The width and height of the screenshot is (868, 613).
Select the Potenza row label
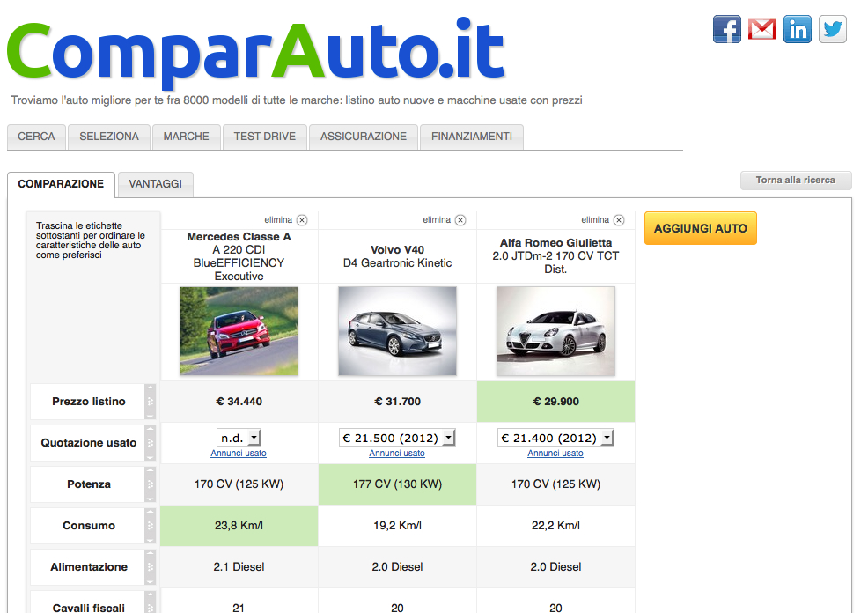tap(89, 484)
